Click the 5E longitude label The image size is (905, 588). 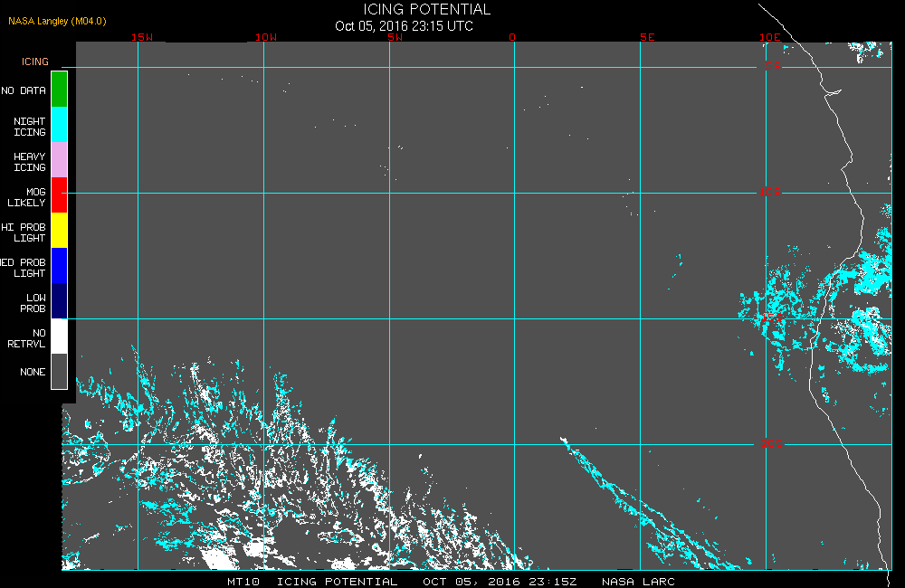[x=647, y=37]
